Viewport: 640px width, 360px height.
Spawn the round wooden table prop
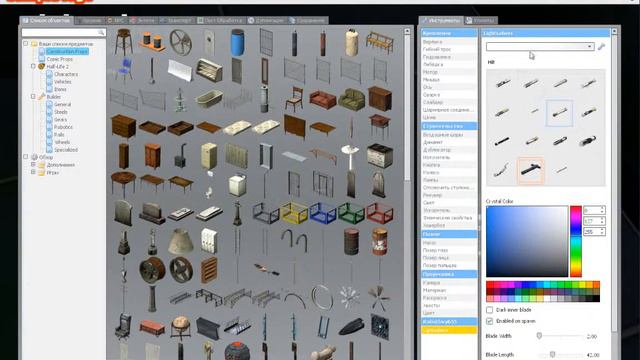pyautogui.click(x=123, y=184)
